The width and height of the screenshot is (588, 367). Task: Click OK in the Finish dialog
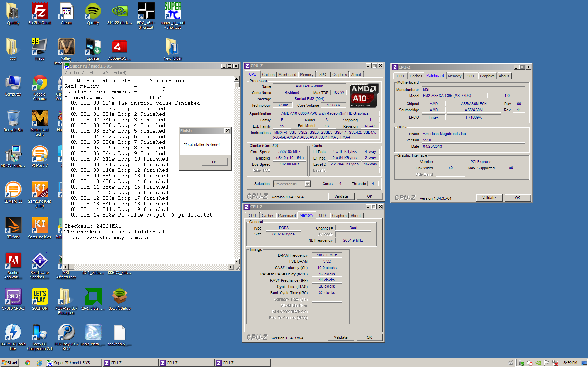click(215, 162)
